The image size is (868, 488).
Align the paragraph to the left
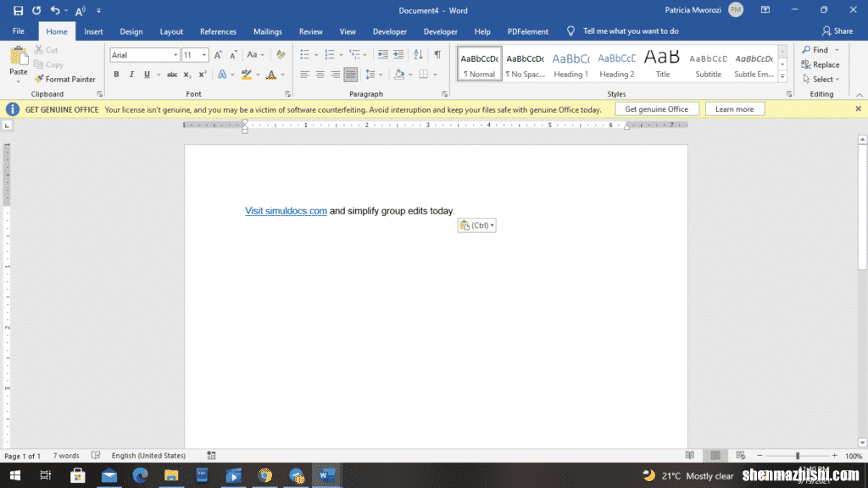pos(304,75)
